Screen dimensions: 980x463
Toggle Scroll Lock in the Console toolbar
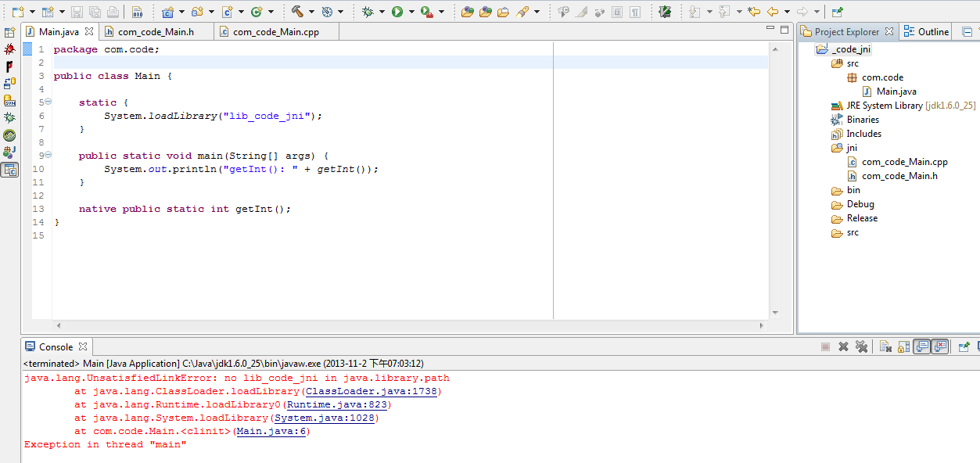(x=903, y=346)
